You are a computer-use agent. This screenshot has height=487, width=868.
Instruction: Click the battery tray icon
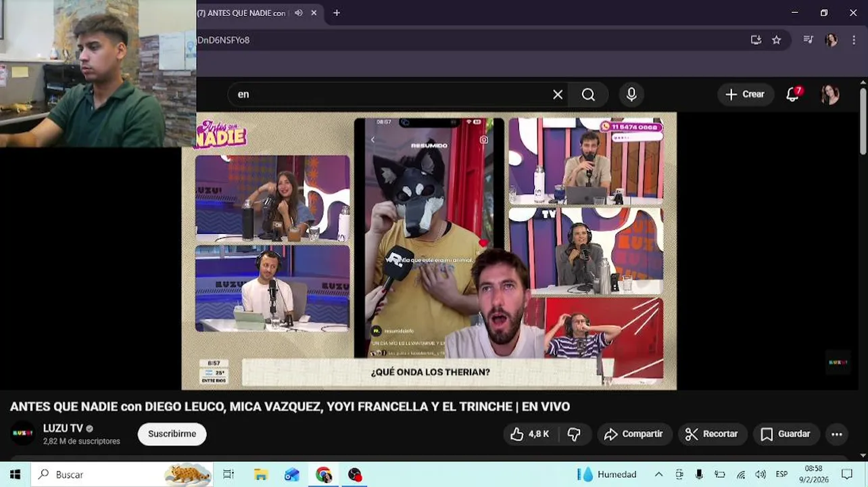pyautogui.click(x=720, y=474)
